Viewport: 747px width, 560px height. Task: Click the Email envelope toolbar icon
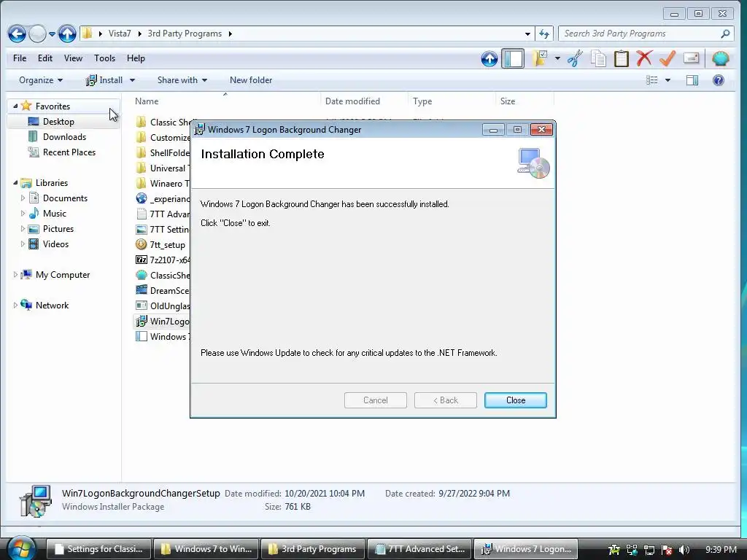[691, 58]
